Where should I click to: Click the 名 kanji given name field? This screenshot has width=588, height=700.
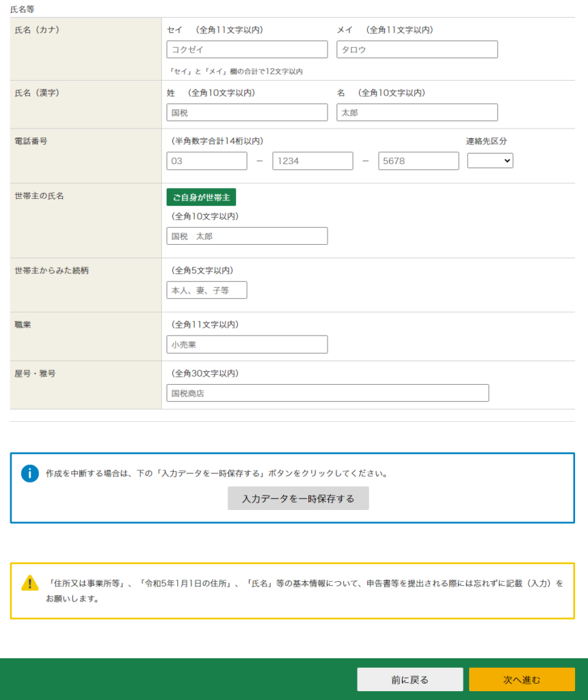click(x=416, y=113)
